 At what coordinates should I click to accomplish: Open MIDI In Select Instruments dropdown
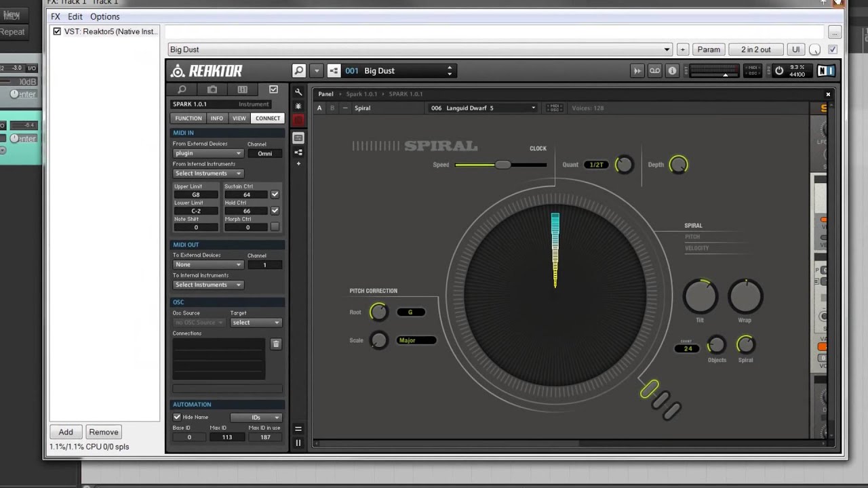(x=208, y=174)
